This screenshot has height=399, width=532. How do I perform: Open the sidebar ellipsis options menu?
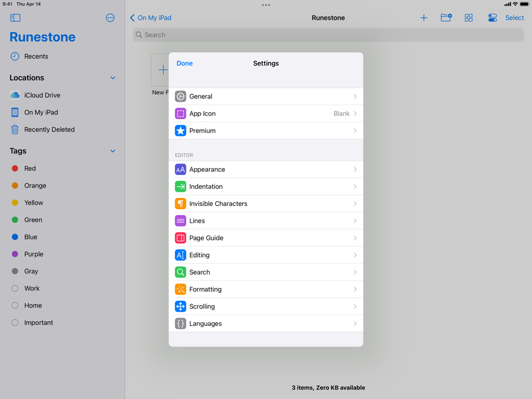click(110, 18)
